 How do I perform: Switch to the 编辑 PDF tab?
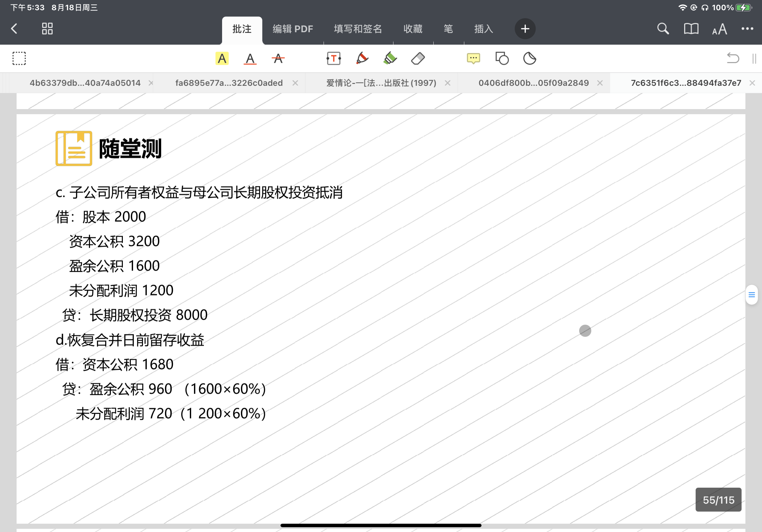point(293,29)
